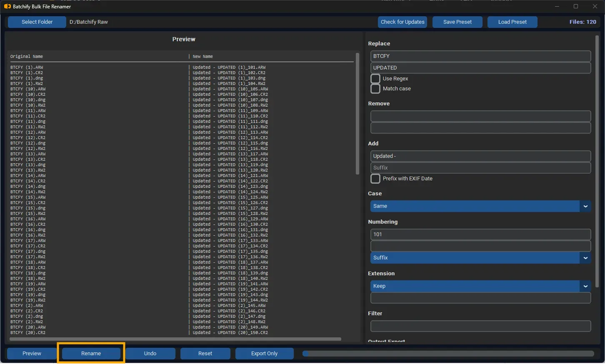Click the Add Suffix input field
The image size is (605, 364).
tap(480, 168)
